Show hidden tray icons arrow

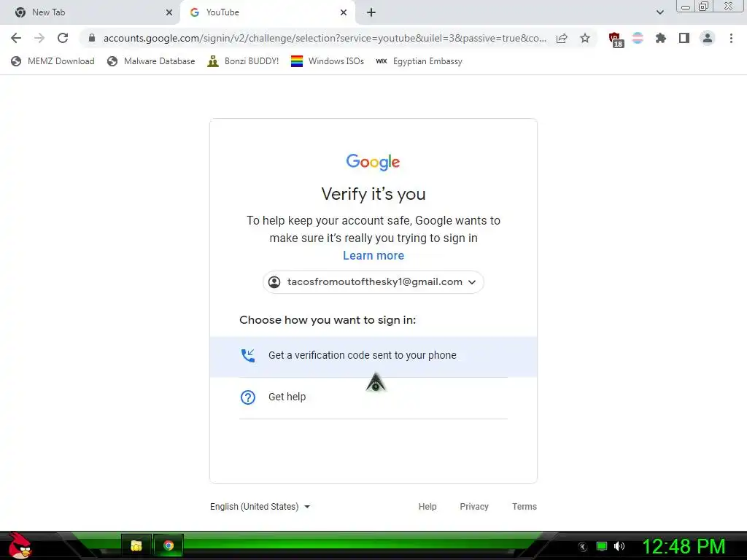coord(582,547)
